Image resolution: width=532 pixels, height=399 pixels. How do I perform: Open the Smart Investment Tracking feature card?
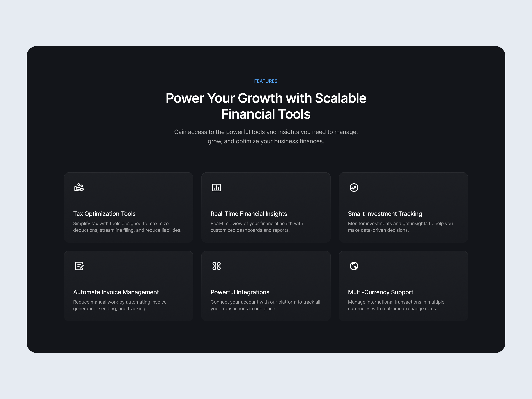coord(403,207)
